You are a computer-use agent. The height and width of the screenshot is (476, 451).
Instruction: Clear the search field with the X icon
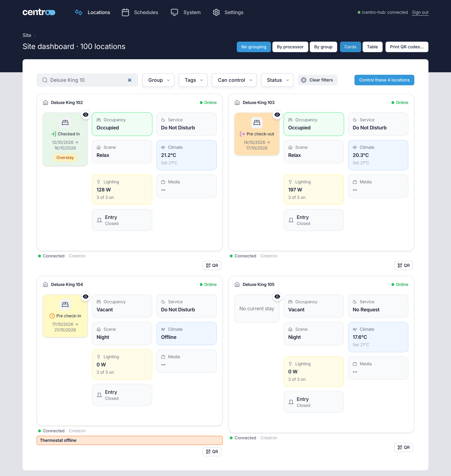point(130,80)
